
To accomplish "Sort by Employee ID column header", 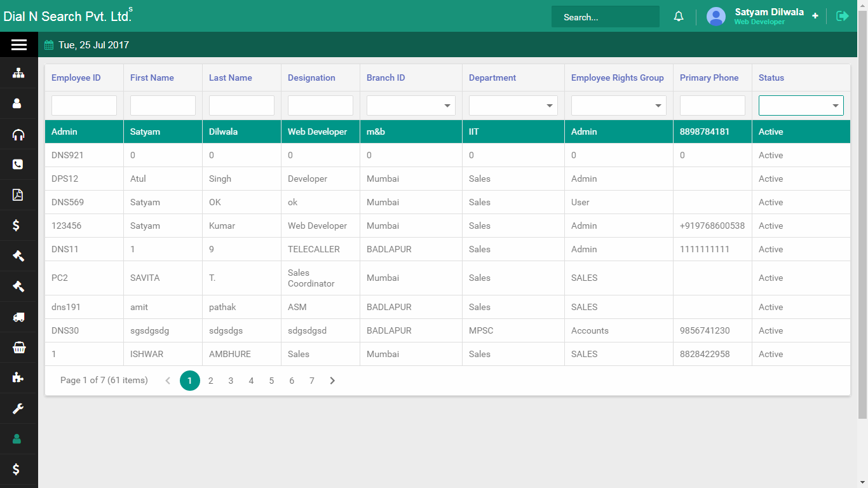I will (x=76, y=78).
